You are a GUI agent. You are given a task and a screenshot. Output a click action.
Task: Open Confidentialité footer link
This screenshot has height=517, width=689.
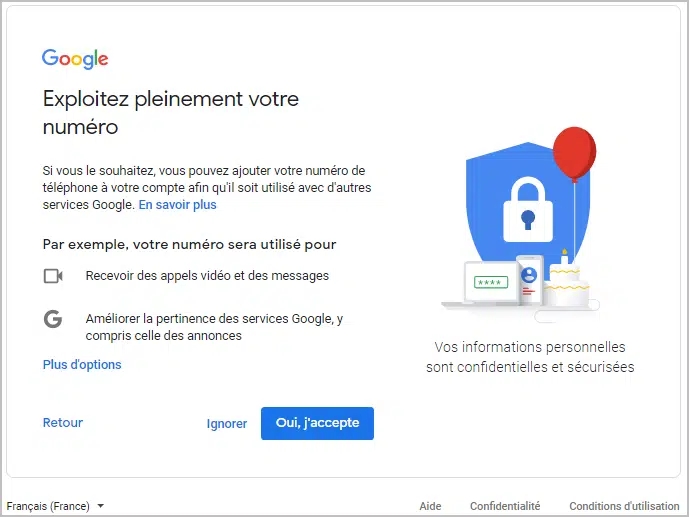(505, 506)
